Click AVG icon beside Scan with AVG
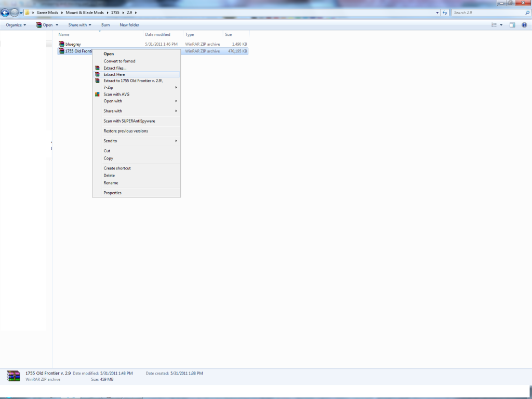 (97, 95)
